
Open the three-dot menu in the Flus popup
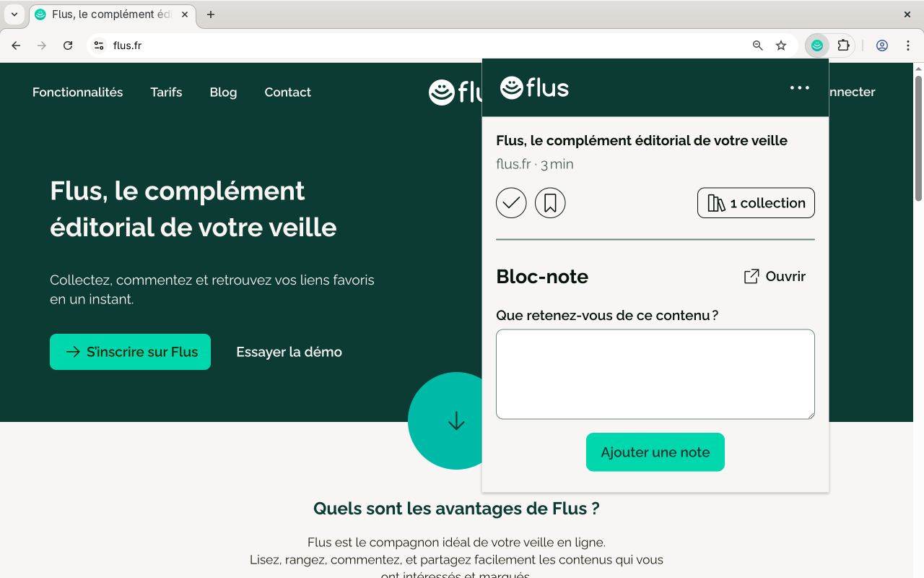click(799, 88)
